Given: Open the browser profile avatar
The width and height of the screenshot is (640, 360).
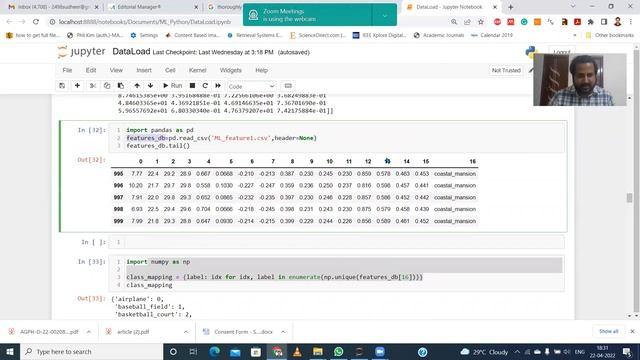Looking at the screenshot, I should 618,22.
